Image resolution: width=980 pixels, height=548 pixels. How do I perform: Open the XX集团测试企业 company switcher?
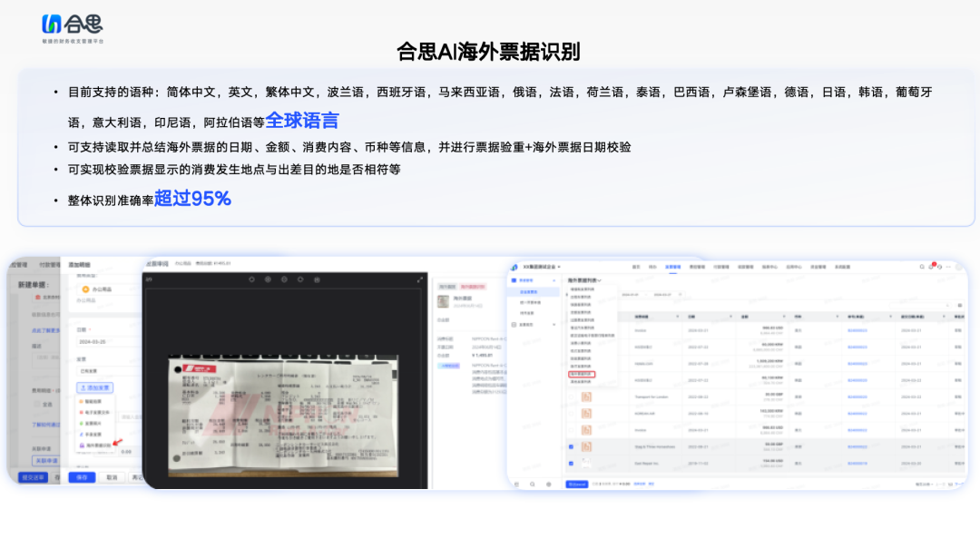click(541, 267)
